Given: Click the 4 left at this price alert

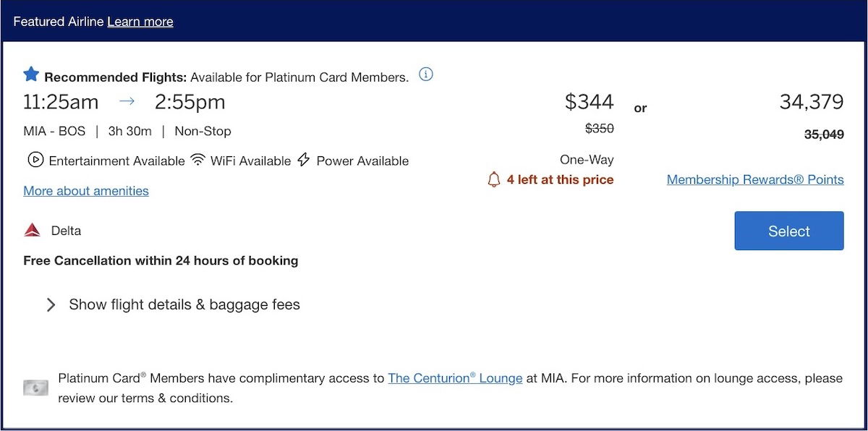Looking at the screenshot, I should pyautogui.click(x=560, y=179).
